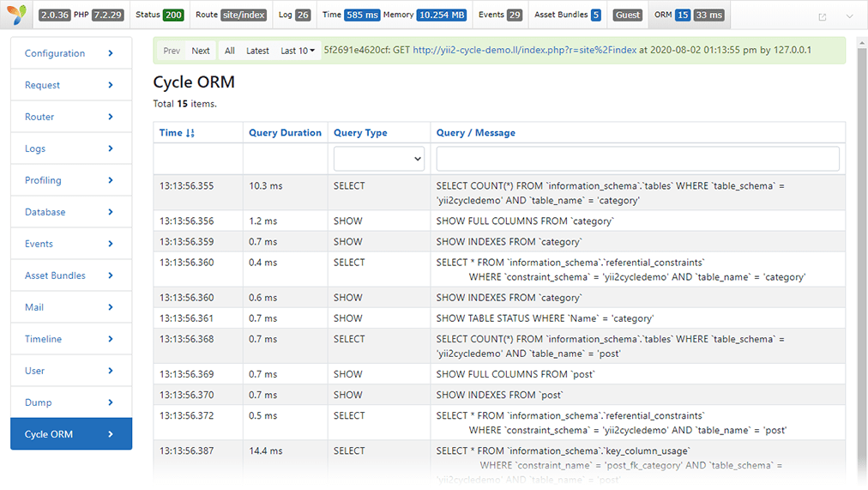
Task: Click the SHOW INDEXES FROM `post` query
Action: [x=499, y=395]
